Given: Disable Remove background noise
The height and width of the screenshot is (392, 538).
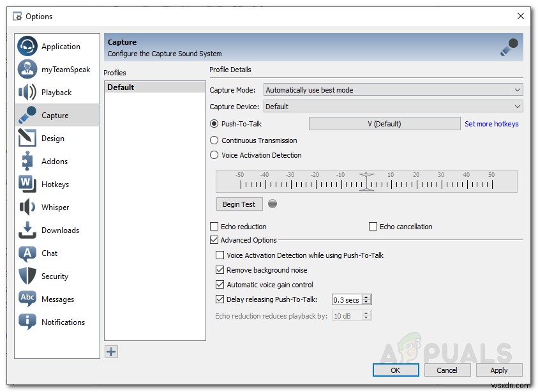Looking at the screenshot, I should click(220, 269).
